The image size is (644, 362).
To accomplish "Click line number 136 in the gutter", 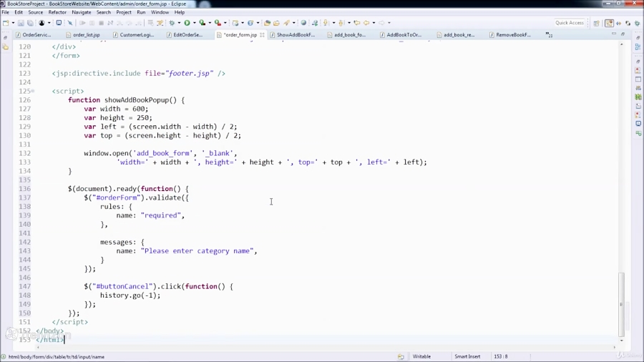I will coord(24,189).
